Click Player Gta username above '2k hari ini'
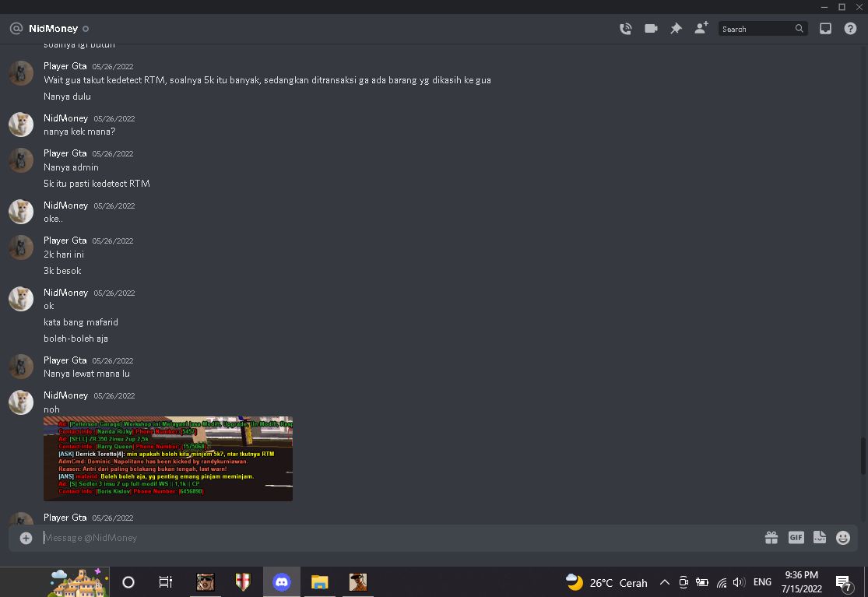Viewport: 868px width, 597px height. point(65,241)
